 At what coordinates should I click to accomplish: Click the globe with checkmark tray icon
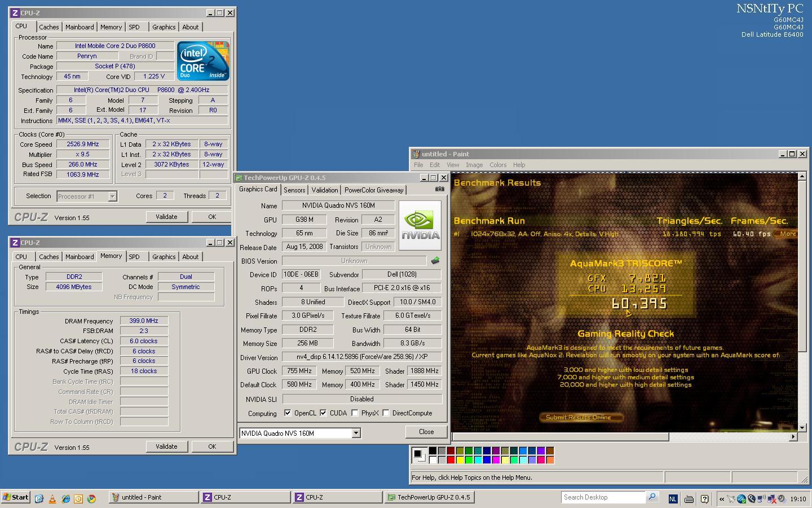click(x=742, y=498)
